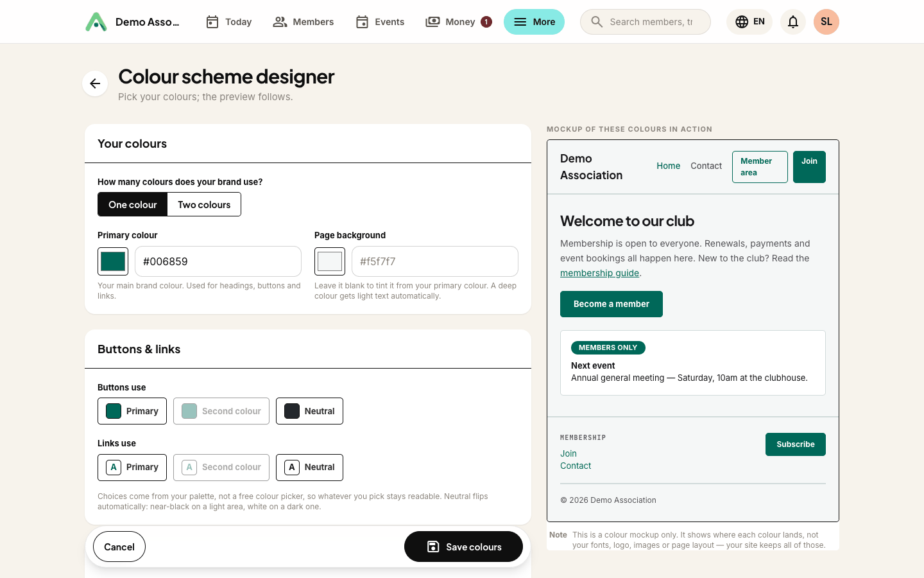Click the Subscribe button in mockup
The width and height of the screenshot is (924, 578).
[796, 444]
